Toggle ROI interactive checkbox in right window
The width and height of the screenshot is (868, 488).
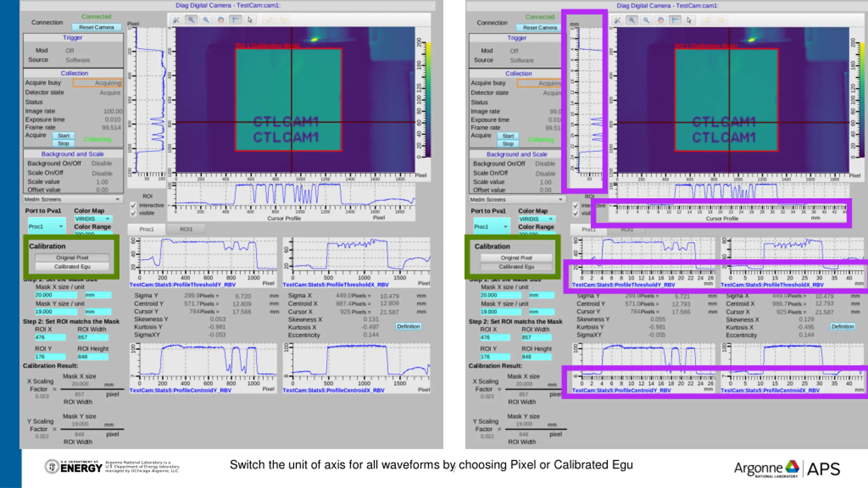(576, 206)
